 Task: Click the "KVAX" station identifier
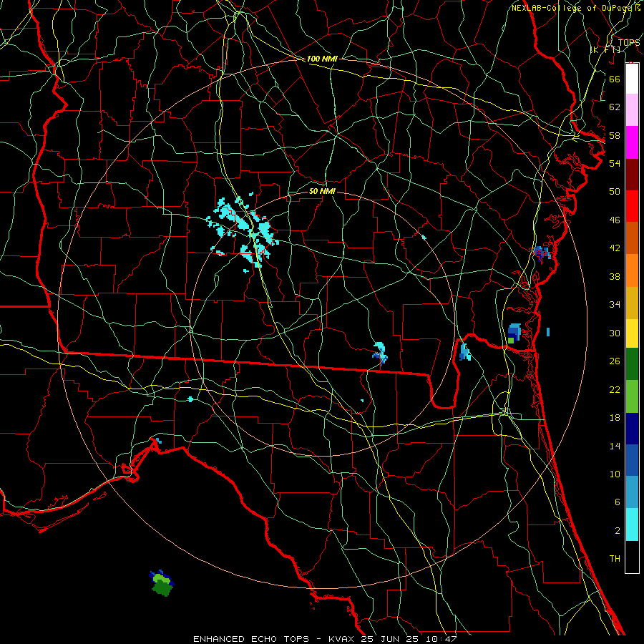[341, 639]
